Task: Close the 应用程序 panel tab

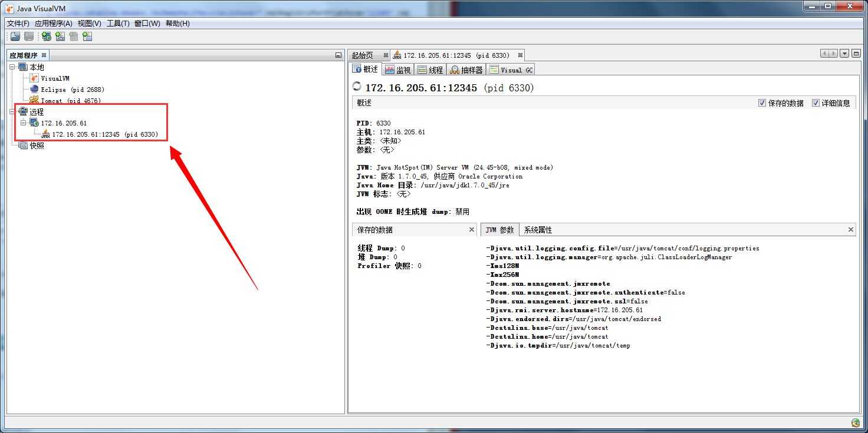Action: pyautogui.click(x=44, y=55)
